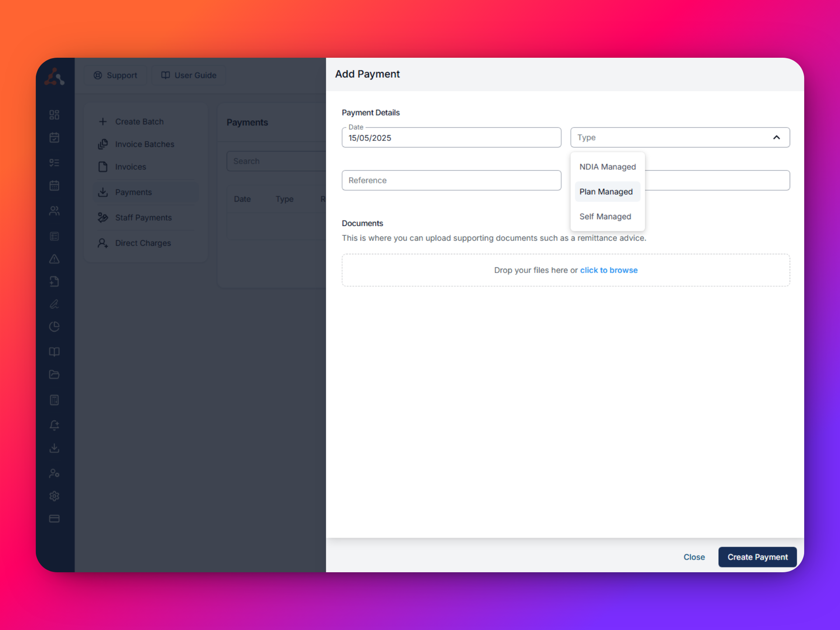
Task: Collapse the Type dropdown chevron
Action: pos(777,137)
